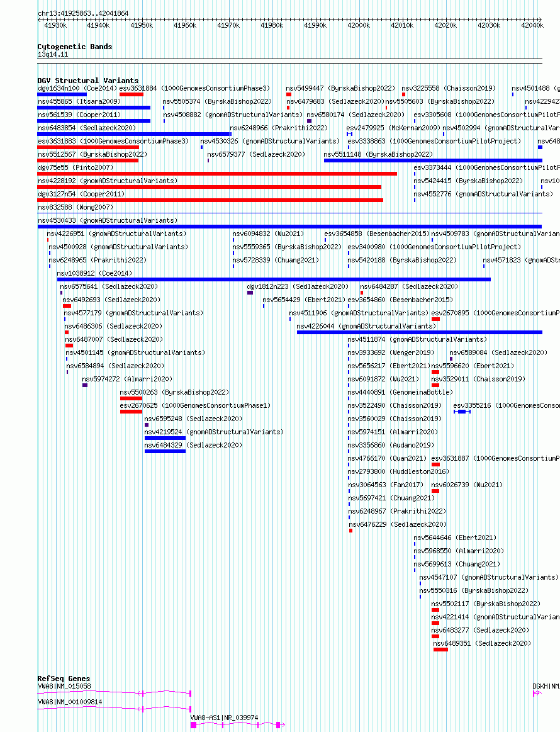
Task: Click the dgv75e55 (Pinto2007) label
Action: click(76, 167)
